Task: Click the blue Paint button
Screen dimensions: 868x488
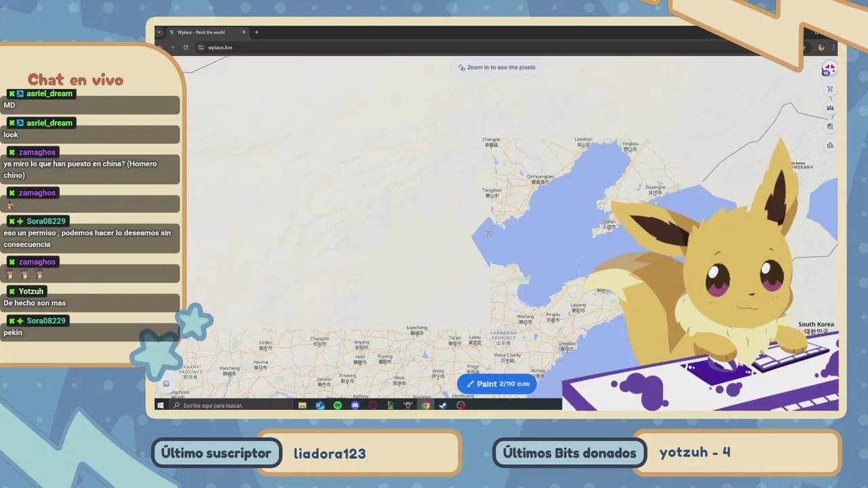Action: pyautogui.click(x=497, y=384)
